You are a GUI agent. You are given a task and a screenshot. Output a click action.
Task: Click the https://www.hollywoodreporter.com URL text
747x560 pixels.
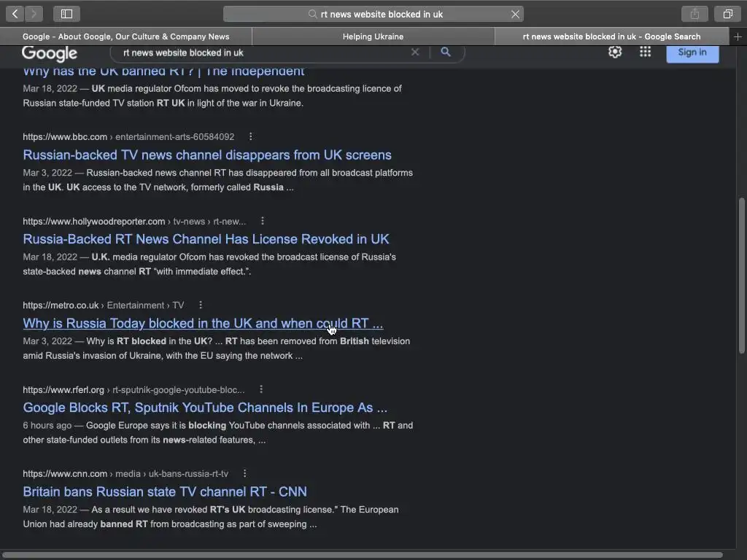(x=94, y=222)
